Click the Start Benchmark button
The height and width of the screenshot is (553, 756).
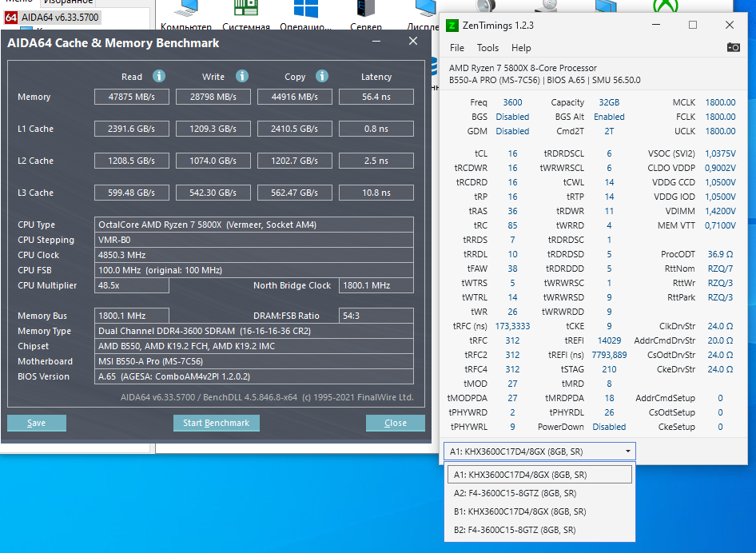[x=216, y=423]
